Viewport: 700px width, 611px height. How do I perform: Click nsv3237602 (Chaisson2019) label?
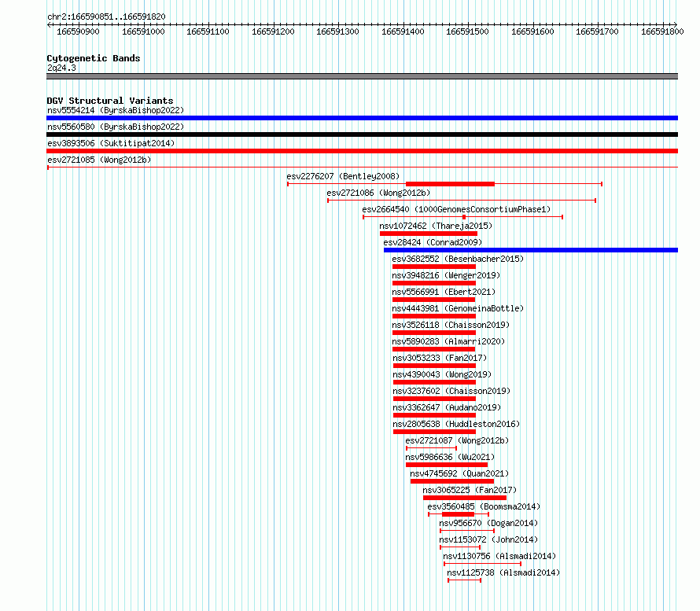pyautogui.click(x=451, y=391)
